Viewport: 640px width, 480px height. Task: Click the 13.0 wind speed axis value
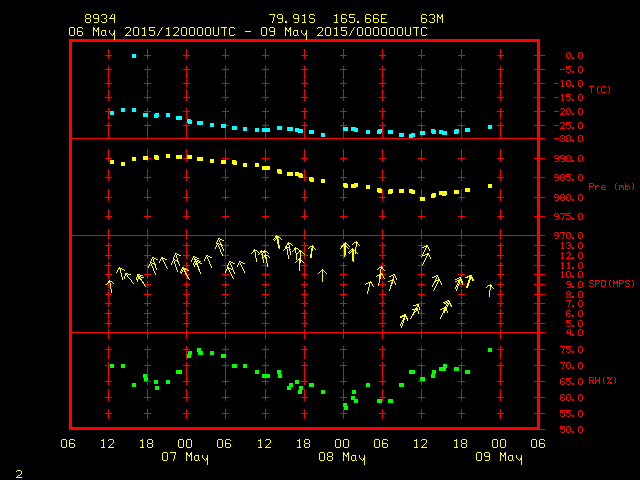tap(571, 246)
